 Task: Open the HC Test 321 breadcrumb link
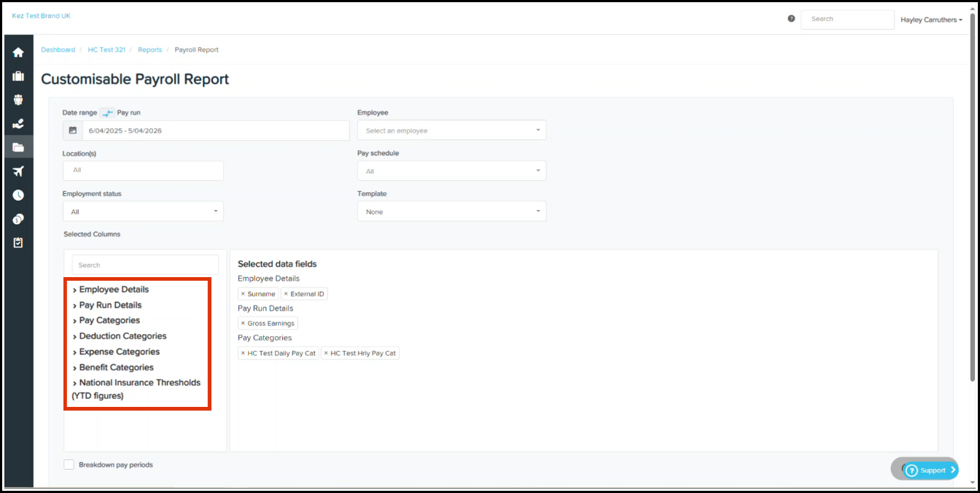[106, 50]
